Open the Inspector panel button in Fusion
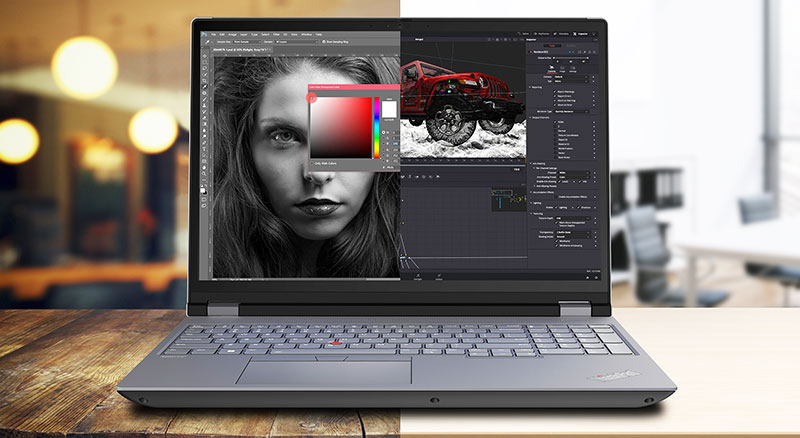This screenshot has height=438, width=800. point(580,34)
